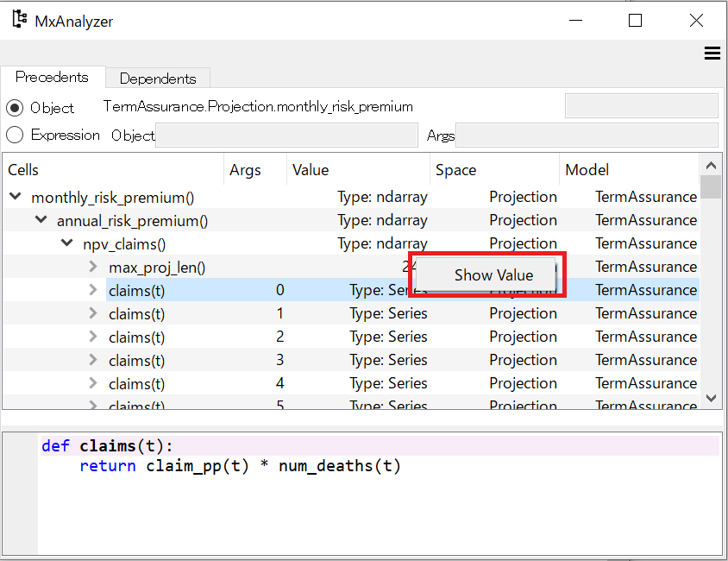
Task: Expand the max_proj_len() node
Action: (x=93, y=267)
